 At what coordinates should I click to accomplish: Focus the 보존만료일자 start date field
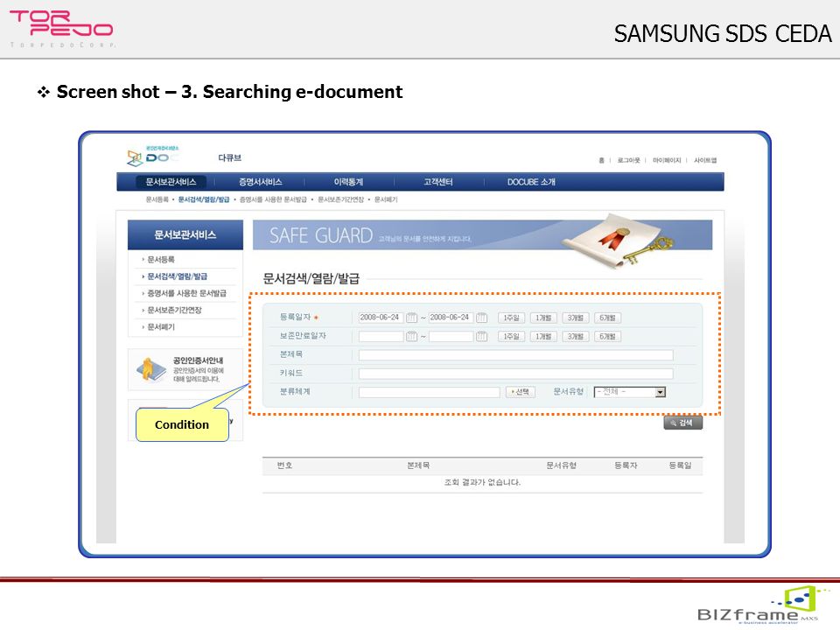click(x=381, y=336)
